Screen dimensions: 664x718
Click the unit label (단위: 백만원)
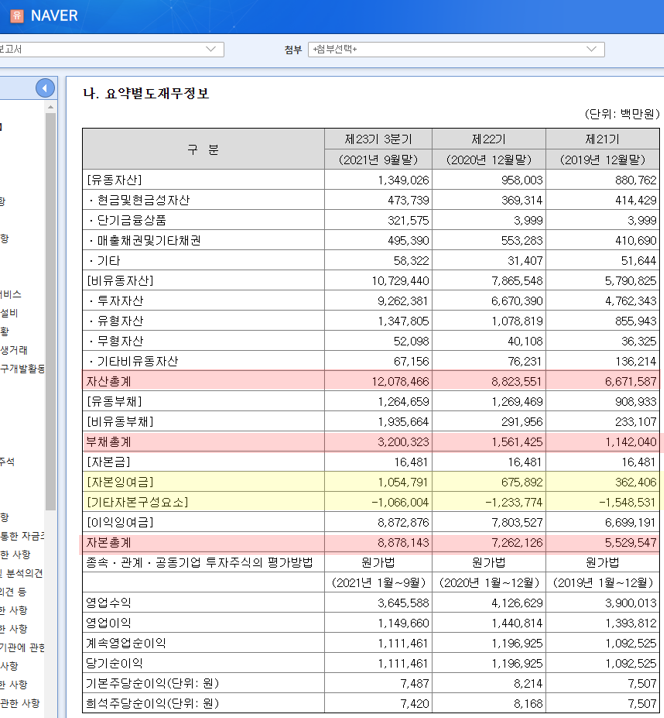622,114
